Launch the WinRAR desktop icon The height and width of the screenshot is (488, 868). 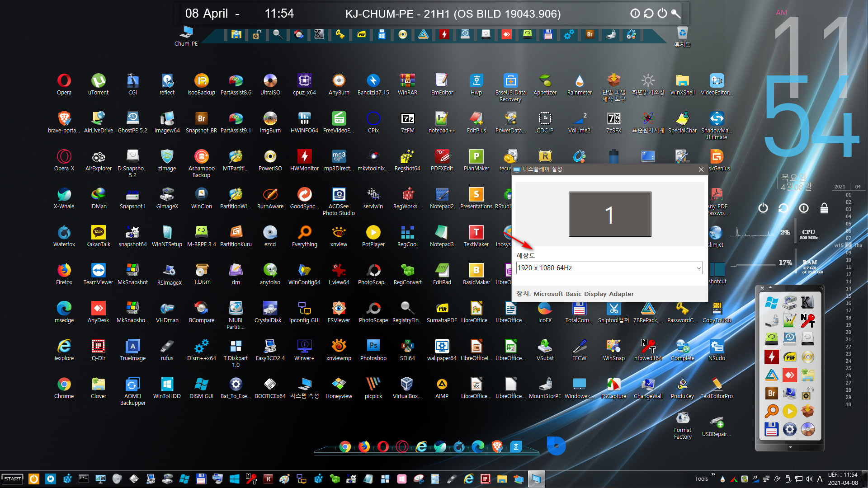(x=407, y=84)
